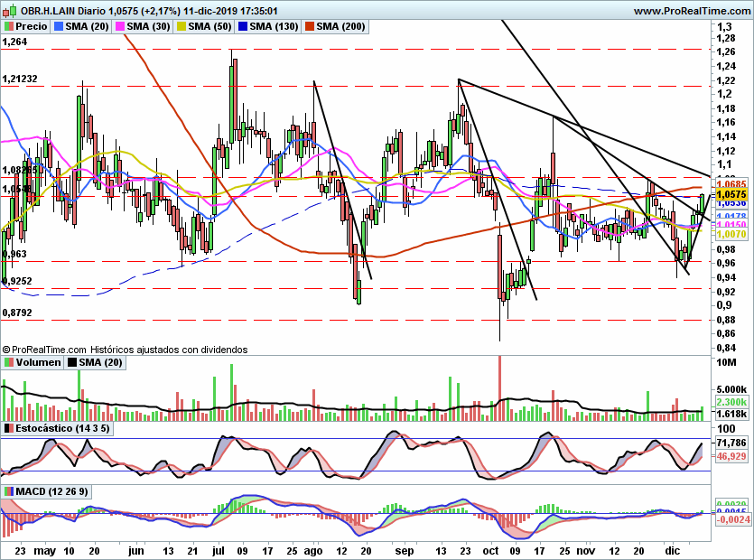This screenshot has height=560, width=754.
Task: Click the MACD indicator icon
Action: coord(8,491)
